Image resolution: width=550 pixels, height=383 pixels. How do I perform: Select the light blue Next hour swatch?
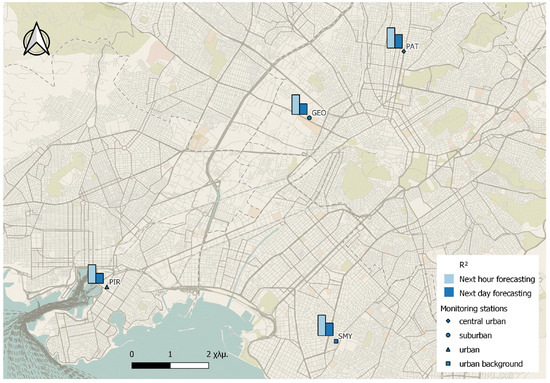tap(449, 279)
